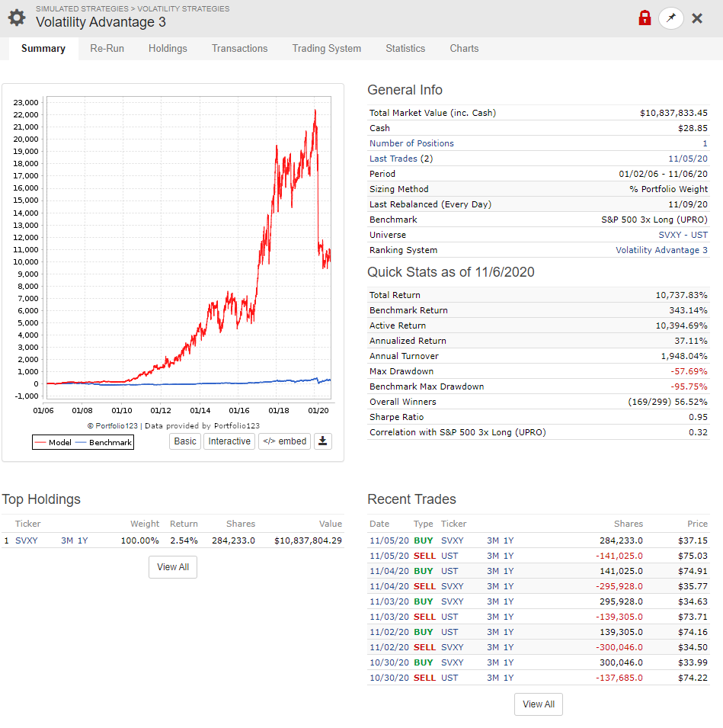Open 11/04/20 SELL trade date
The width and height of the screenshot is (723, 728).
(x=389, y=586)
